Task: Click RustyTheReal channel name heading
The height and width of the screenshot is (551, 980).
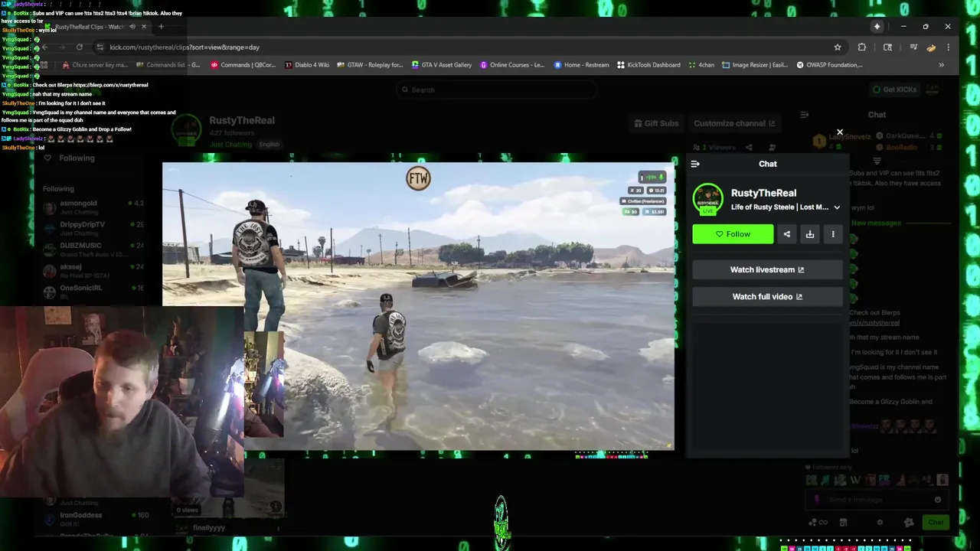Action: click(242, 120)
